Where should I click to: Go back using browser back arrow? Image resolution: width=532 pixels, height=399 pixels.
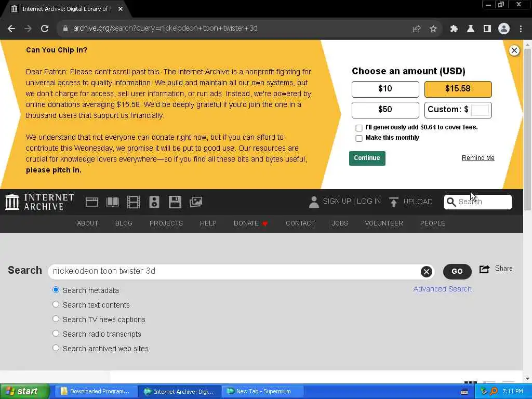(x=11, y=29)
